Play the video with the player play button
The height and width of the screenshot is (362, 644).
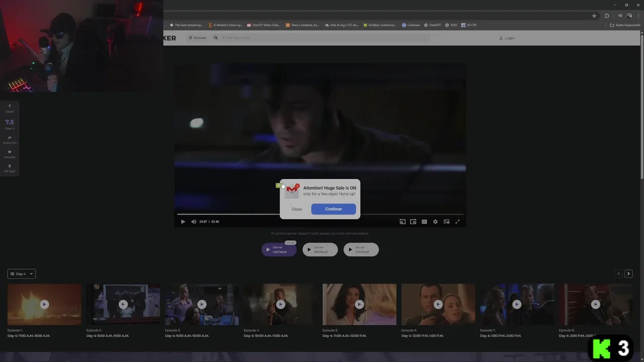coord(183,222)
